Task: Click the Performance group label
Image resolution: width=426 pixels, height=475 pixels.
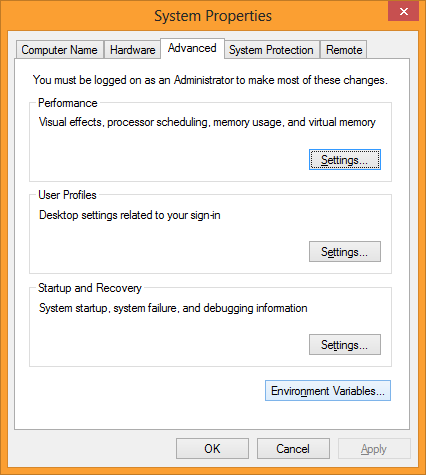Action: (x=68, y=103)
